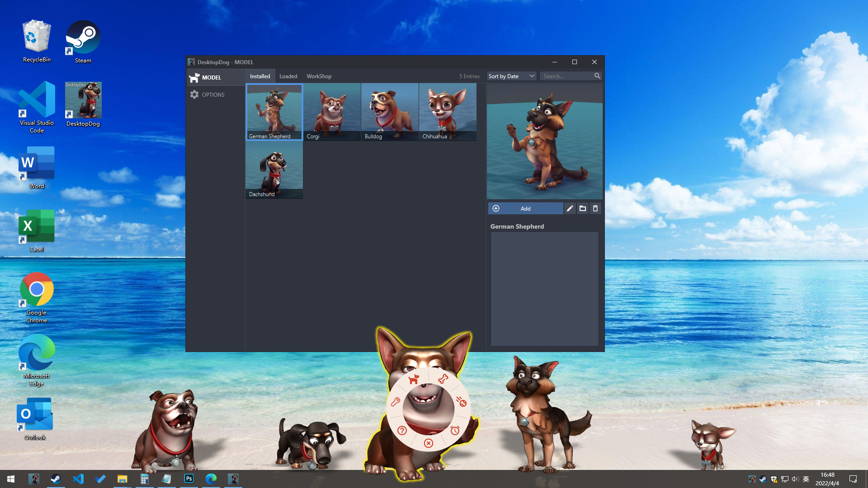Switch to the Loaded tab
Image resolution: width=868 pixels, height=488 pixels.
pyautogui.click(x=288, y=76)
